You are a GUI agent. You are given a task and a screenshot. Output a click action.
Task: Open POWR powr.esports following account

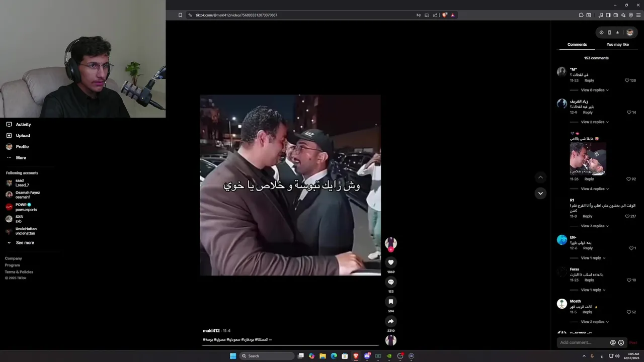[x=21, y=207]
